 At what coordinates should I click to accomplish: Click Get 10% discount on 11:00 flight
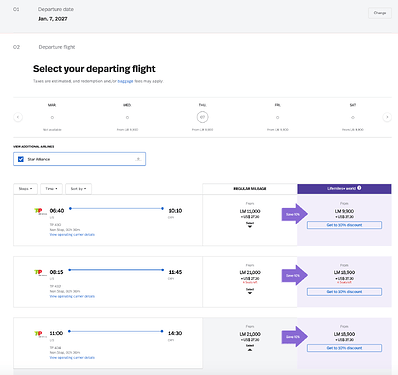tap(344, 348)
